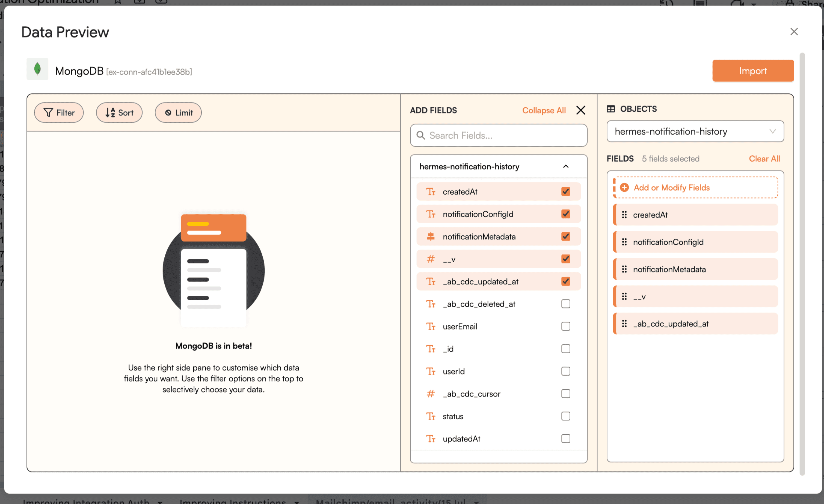Click the MongoDB leaf logo icon

coord(37,69)
